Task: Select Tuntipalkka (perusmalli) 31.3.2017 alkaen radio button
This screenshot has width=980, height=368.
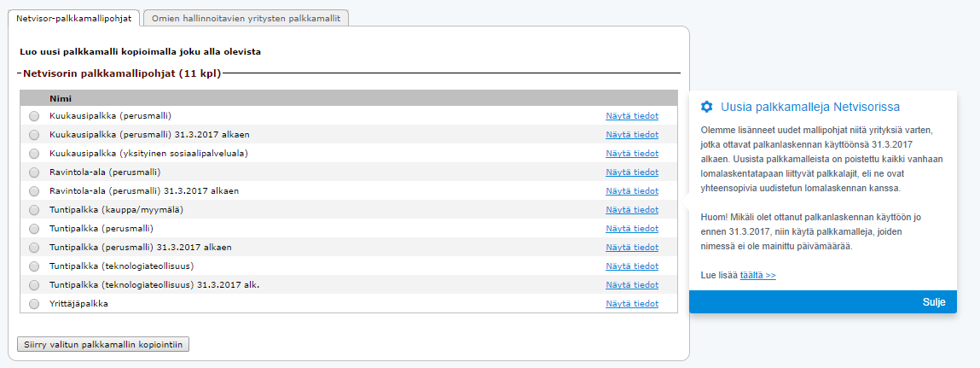Action: point(34,248)
